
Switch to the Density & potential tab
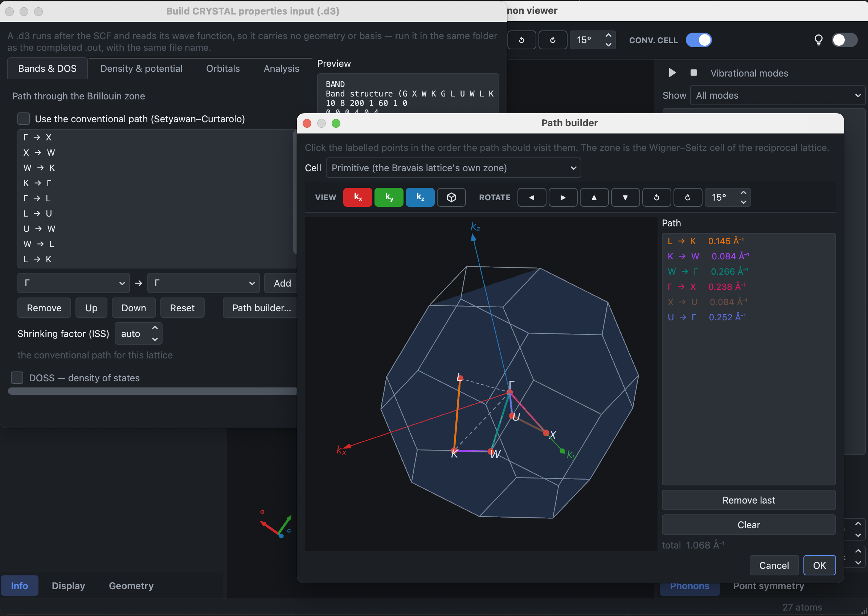click(x=141, y=68)
